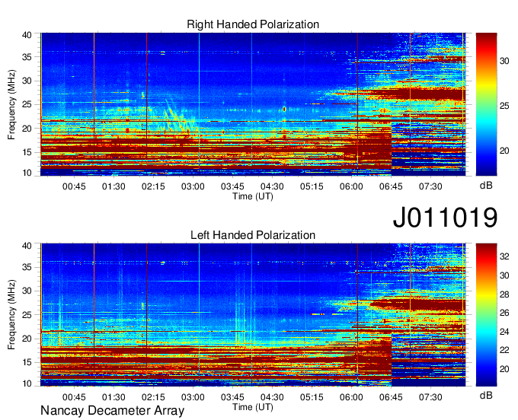Click the "dB" unit under Left Handed colorbar
The width and height of the screenshot is (518, 420).
[486, 396]
